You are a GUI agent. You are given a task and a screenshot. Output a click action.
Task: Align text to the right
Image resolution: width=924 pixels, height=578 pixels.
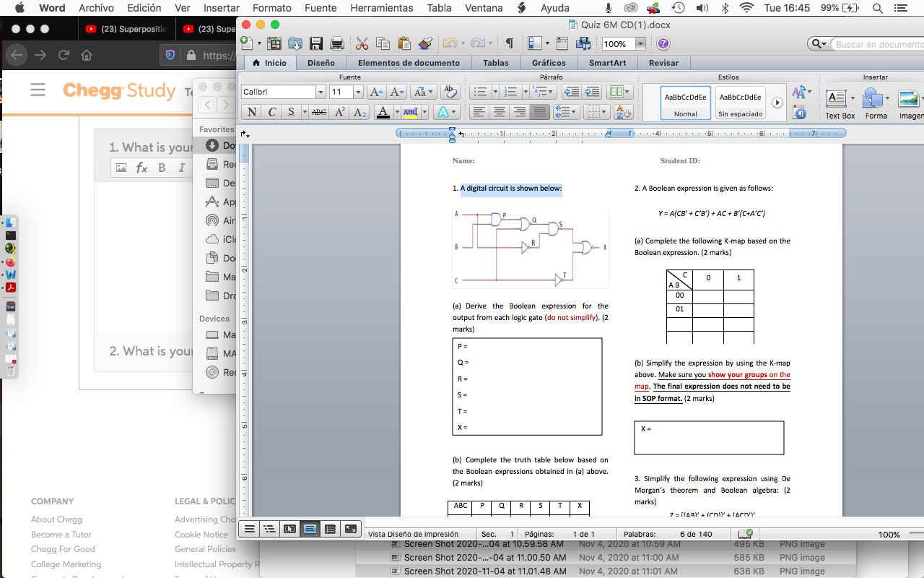519,112
